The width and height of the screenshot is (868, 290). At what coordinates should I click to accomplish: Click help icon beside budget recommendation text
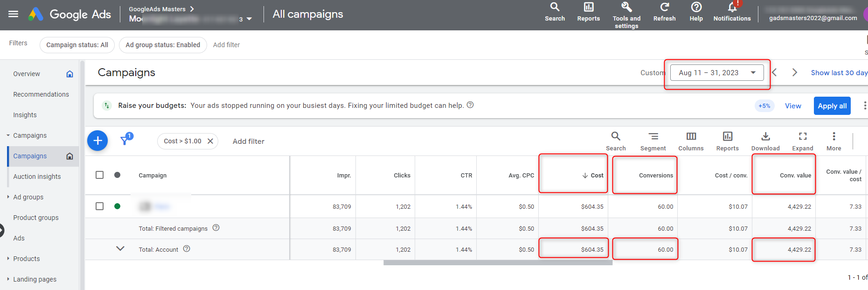coord(470,105)
